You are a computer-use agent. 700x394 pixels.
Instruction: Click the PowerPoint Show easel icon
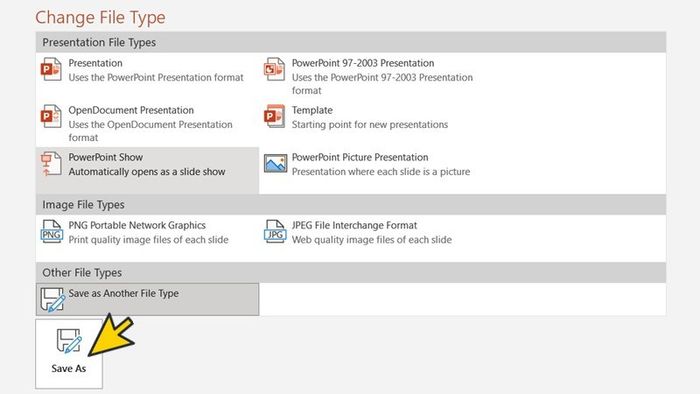coord(51,164)
